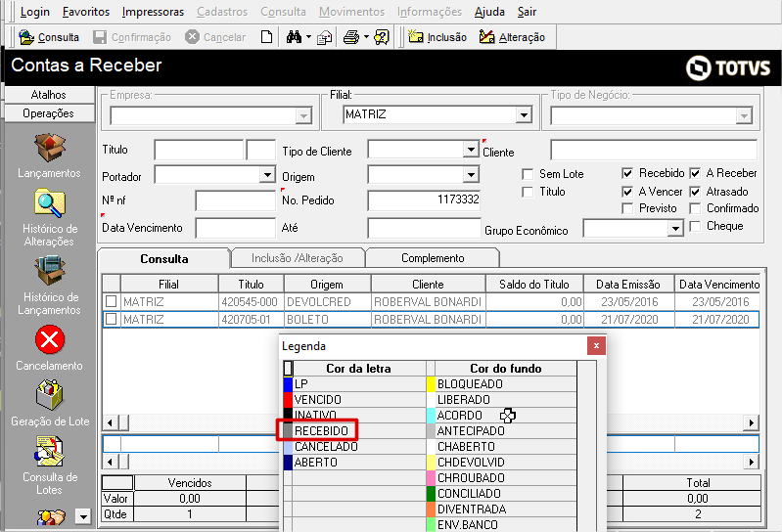The height and width of the screenshot is (532, 782).
Task: Open the Geração de Lote icon
Action: [x=49, y=395]
